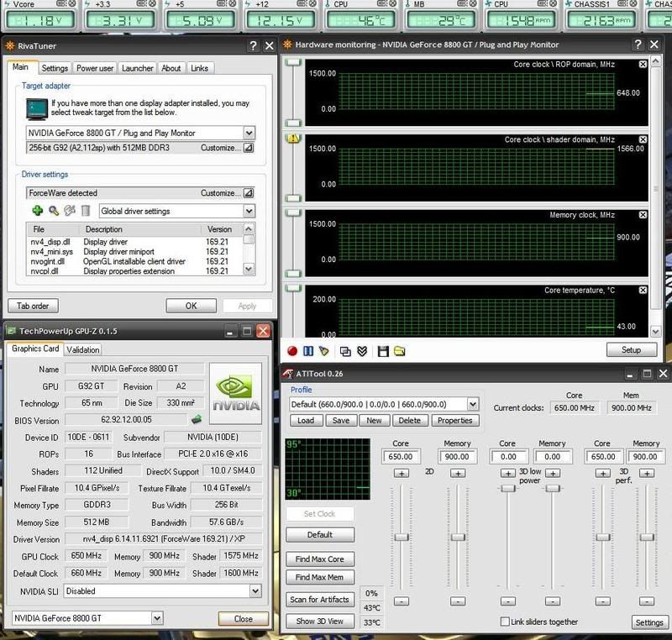Expand the Global driver settings dropdown

249,211
